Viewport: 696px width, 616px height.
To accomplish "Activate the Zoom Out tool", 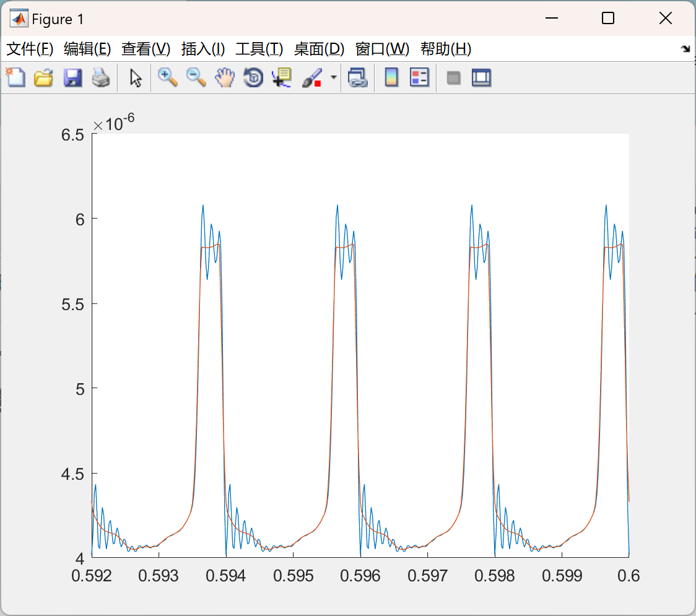I will point(196,77).
